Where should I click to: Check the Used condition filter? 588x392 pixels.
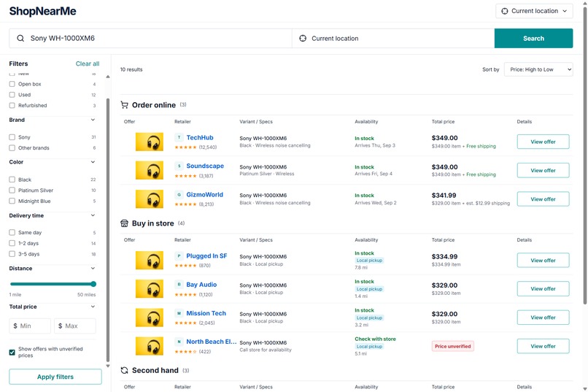point(12,94)
